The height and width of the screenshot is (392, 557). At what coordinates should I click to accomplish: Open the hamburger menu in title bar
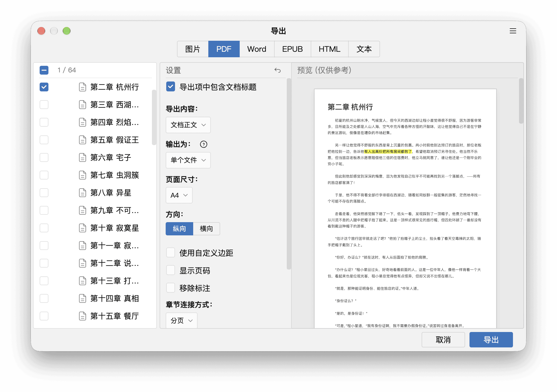coord(513,31)
